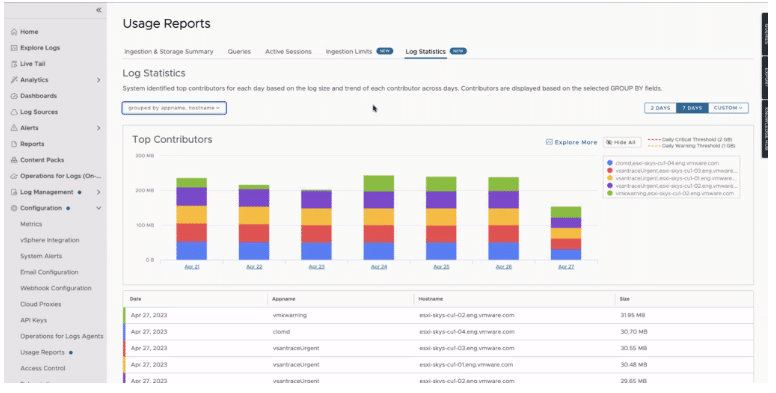Click the Apr 24 date link under chart

(379, 267)
